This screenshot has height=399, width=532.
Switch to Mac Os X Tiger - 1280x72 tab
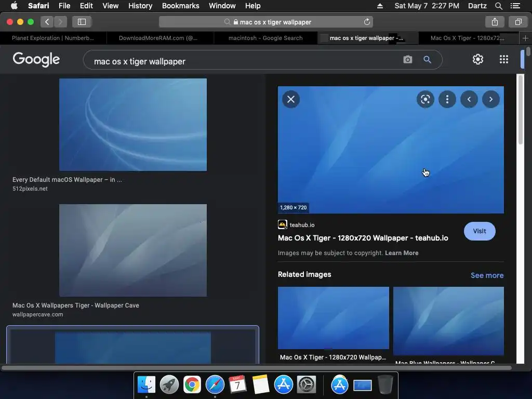click(469, 38)
